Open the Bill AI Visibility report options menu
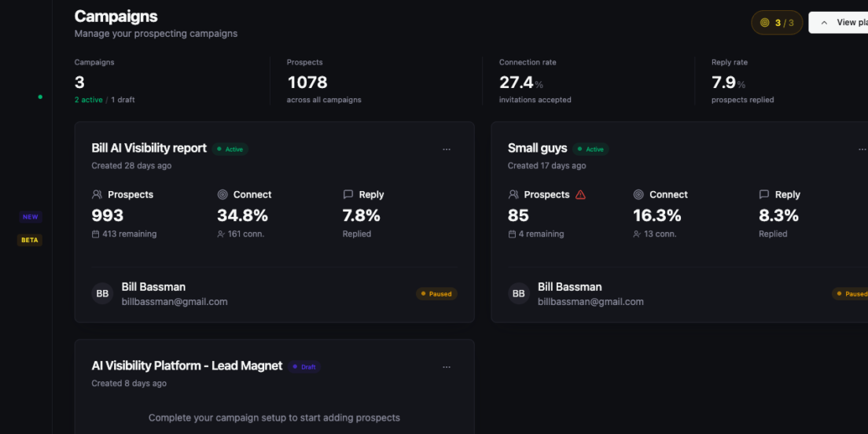The height and width of the screenshot is (434, 868). tap(446, 149)
